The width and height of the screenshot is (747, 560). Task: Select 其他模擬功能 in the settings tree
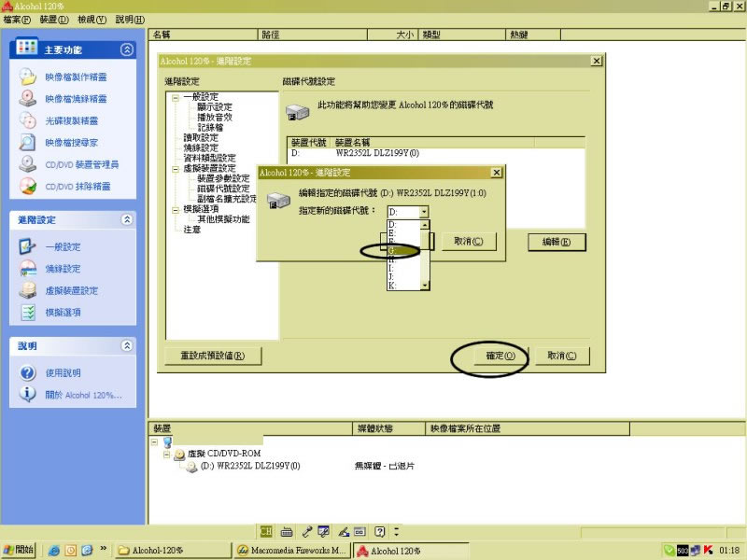223,219
